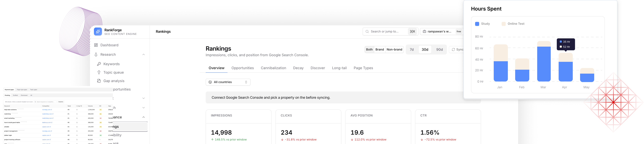Image resolution: width=644 pixels, height=144 pixels.
Task: Click the search icon in the keyword gaps table
Action: click(36, 102)
